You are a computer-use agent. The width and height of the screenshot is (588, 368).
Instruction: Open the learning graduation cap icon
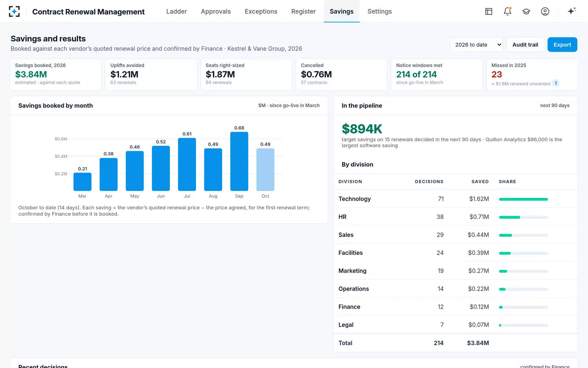(x=526, y=11)
